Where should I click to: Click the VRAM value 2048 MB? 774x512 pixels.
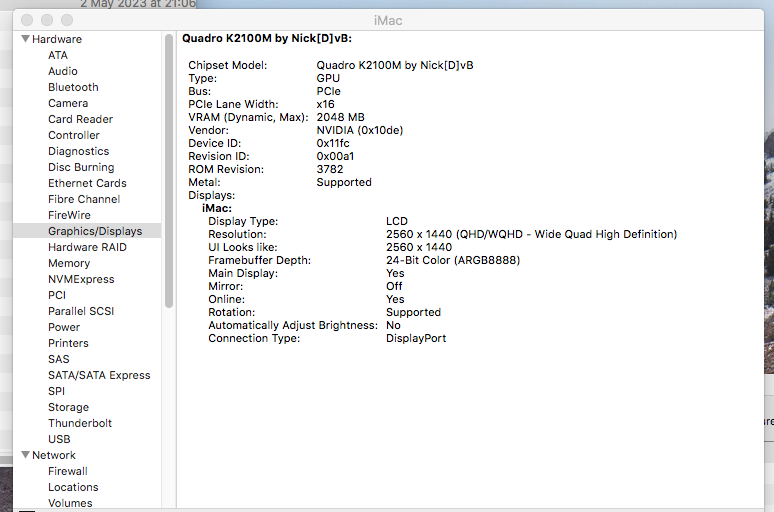coord(341,117)
